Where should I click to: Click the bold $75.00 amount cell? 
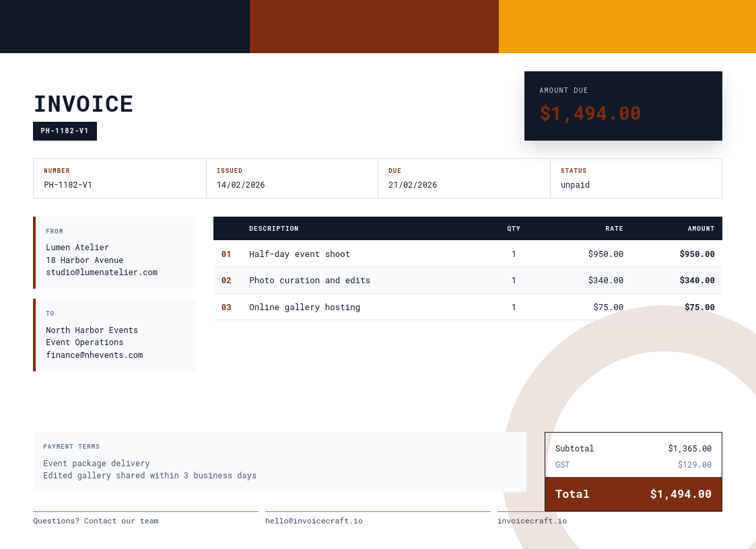699,307
